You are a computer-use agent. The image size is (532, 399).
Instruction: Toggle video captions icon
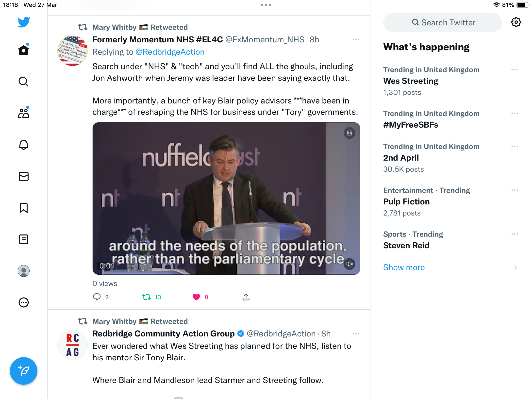349,133
